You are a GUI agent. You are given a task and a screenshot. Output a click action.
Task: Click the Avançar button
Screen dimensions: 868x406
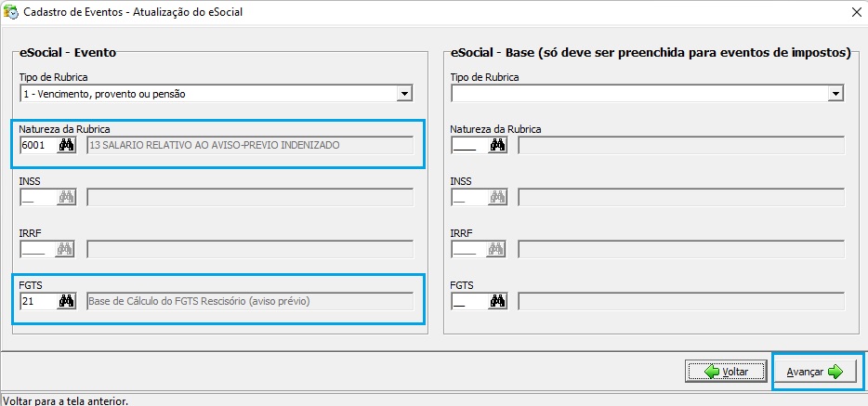pyautogui.click(x=815, y=372)
